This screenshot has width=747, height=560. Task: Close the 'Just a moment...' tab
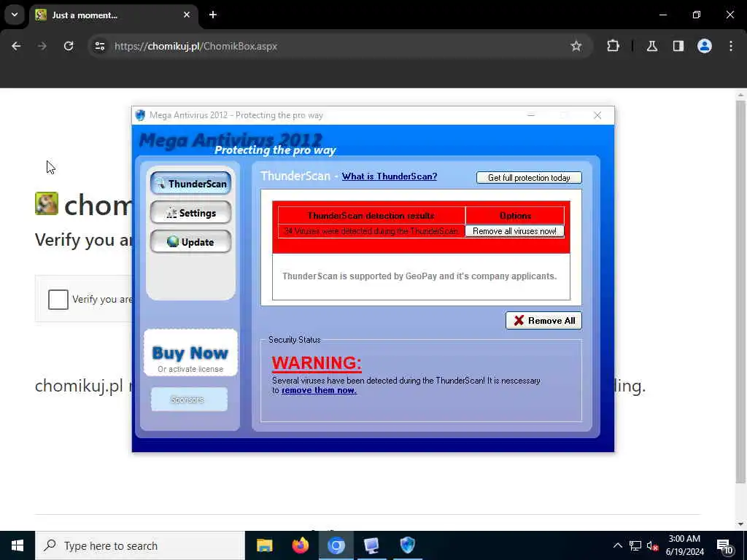pos(187,15)
